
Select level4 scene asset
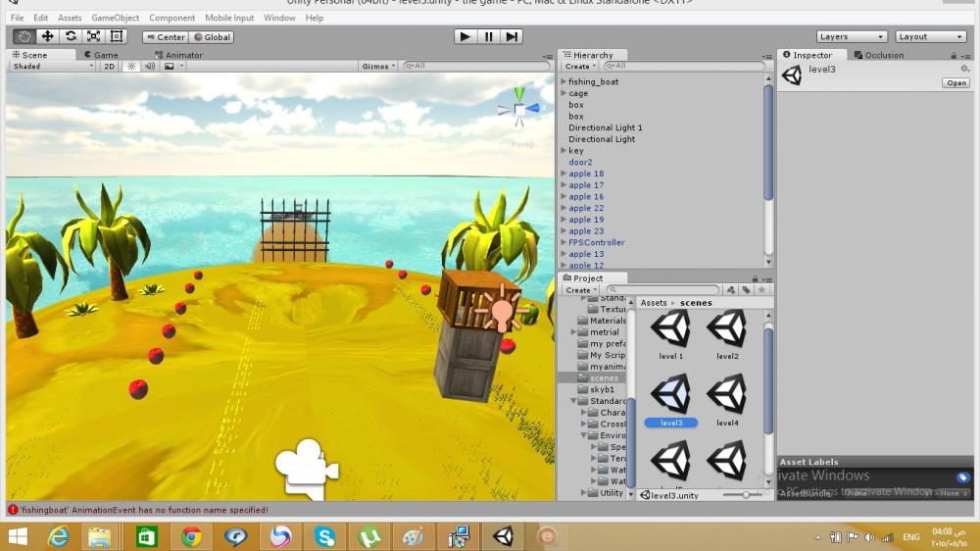pyautogui.click(x=727, y=400)
